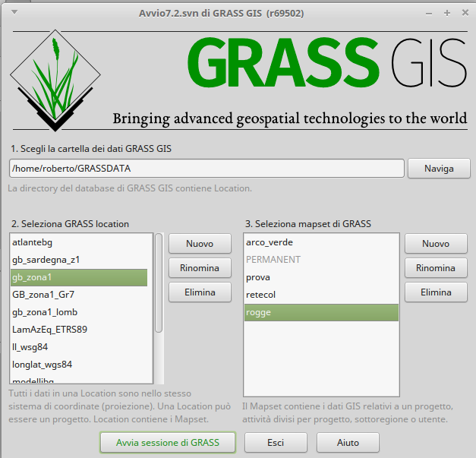Select the arco_verde mapset
476x458 pixels.
click(321, 242)
